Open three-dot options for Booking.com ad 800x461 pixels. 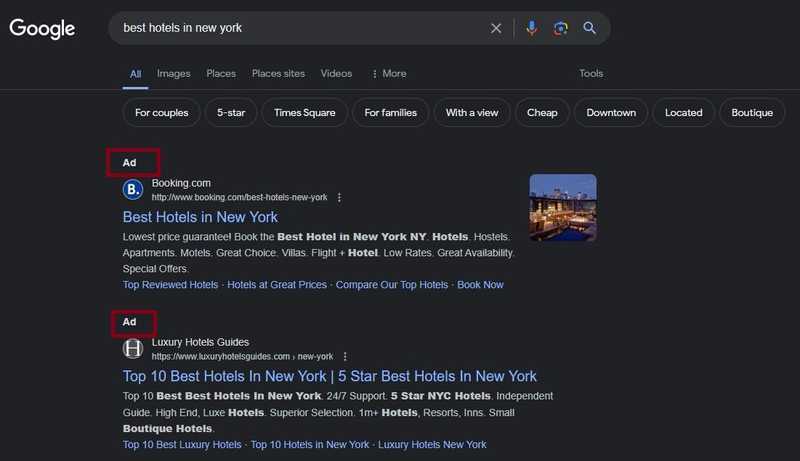[x=340, y=198]
